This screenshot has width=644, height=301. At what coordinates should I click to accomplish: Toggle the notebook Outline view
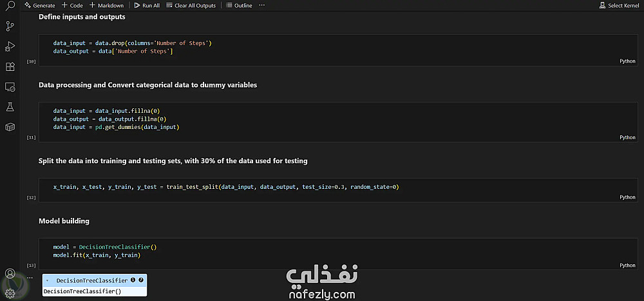239,5
